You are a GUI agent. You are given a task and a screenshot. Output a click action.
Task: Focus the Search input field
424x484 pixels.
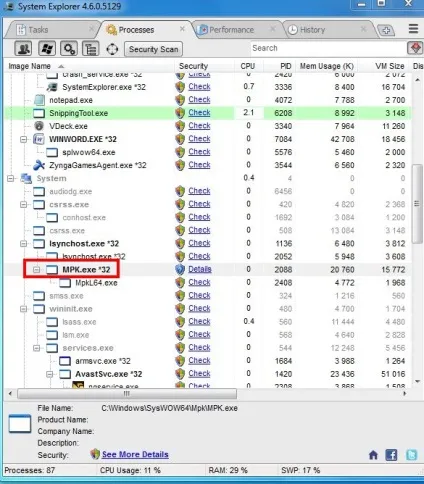click(328, 48)
